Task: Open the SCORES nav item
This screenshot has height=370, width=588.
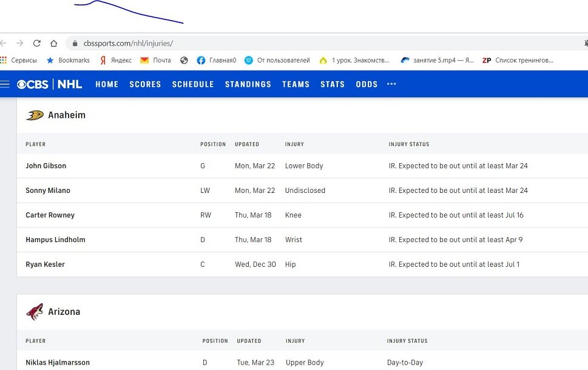Action: coord(145,84)
